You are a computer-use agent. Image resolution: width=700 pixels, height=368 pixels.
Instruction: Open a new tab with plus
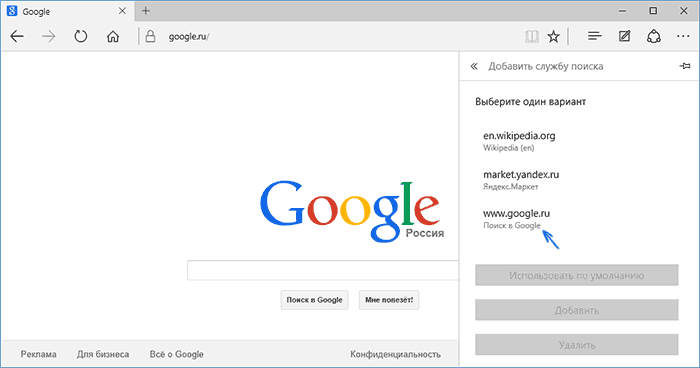[x=146, y=11]
